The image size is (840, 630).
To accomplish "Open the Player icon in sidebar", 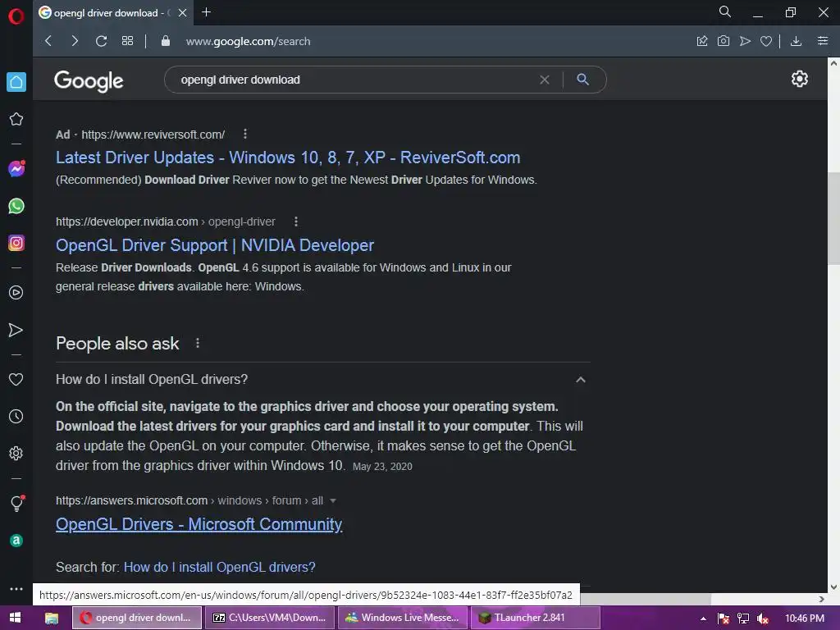I will point(16,293).
